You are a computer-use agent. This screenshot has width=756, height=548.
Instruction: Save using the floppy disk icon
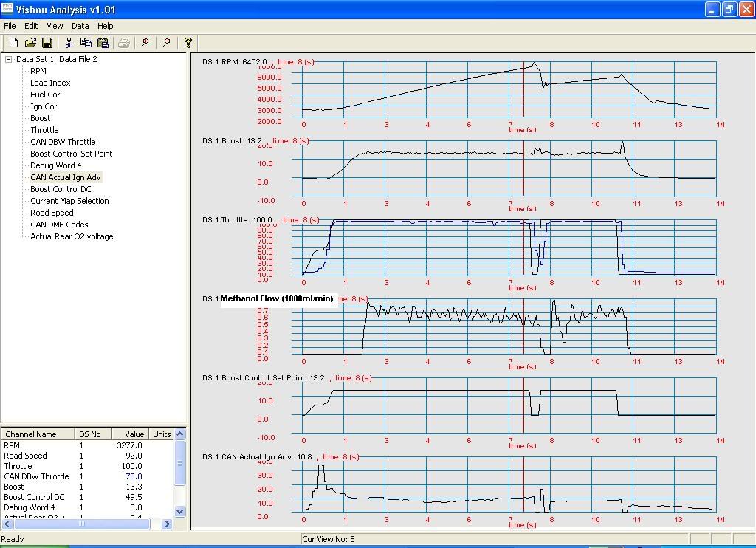point(47,43)
